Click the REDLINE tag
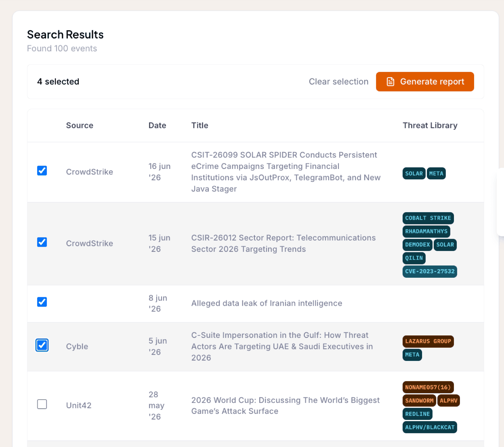The image size is (504, 447). coord(417,414)
